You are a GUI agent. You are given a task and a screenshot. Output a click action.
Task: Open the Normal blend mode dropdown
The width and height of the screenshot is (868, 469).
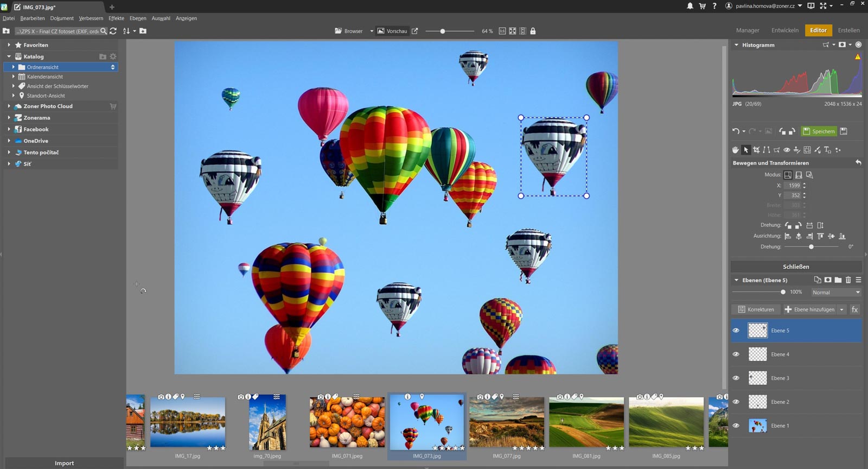[x=835, y=293]
